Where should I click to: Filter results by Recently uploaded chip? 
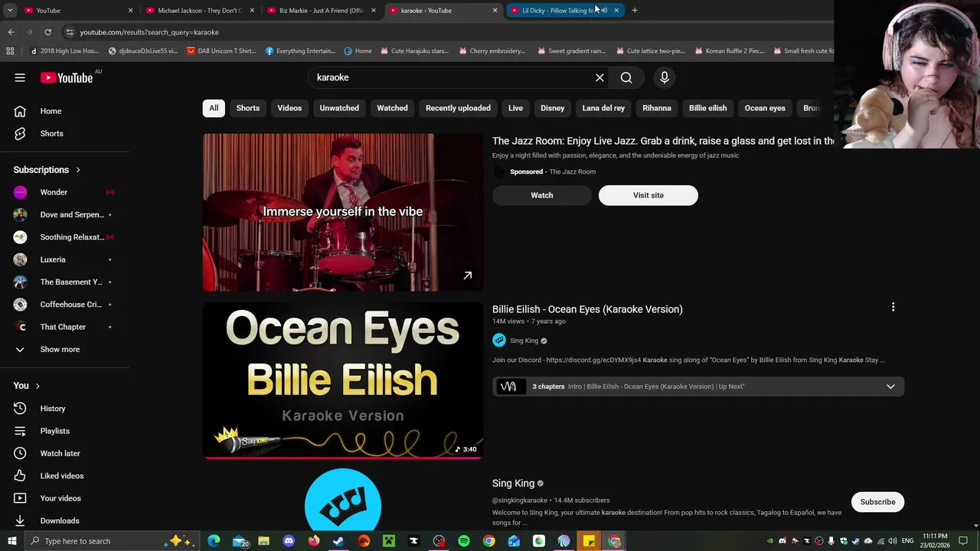[458, 108]
